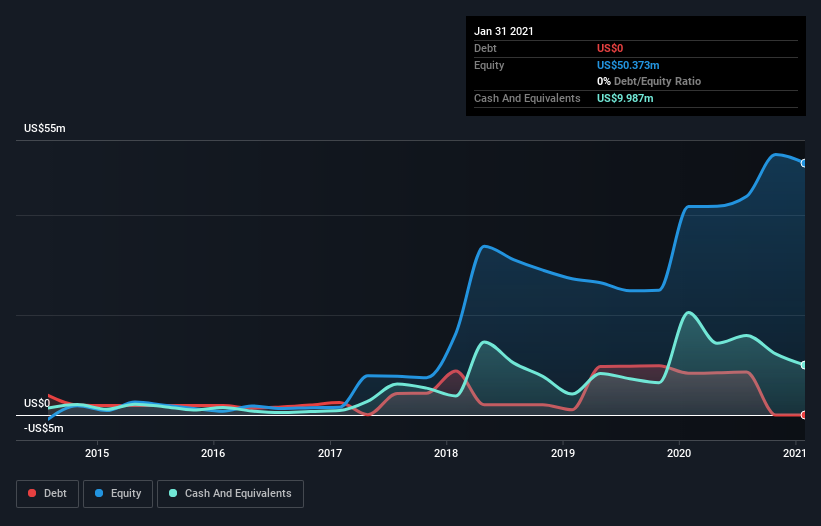
Task: Select the Cash data point at Jan 2021
Action: point(804,365)
